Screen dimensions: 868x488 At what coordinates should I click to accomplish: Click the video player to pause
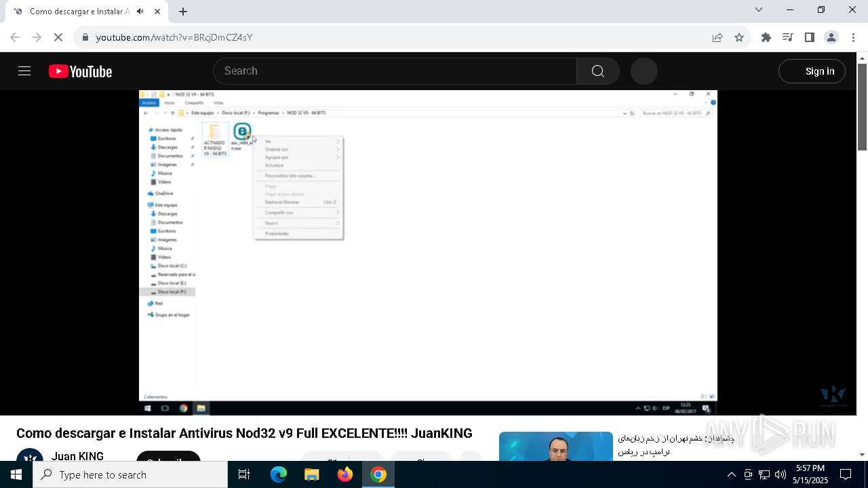tap(428, 252)
